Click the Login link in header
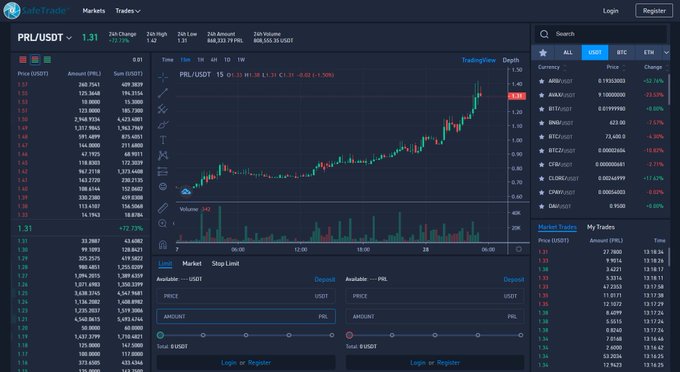Viewport: 680px width, 372px height. [x=610, y=11]
